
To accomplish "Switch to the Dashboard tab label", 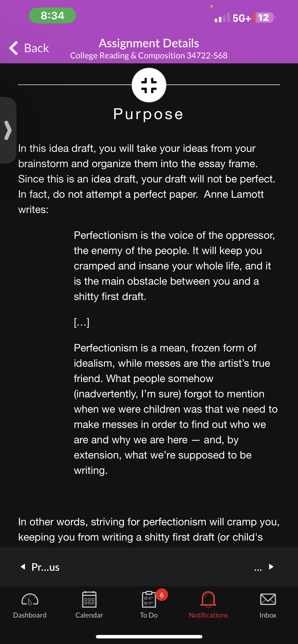I will [30, 615].
